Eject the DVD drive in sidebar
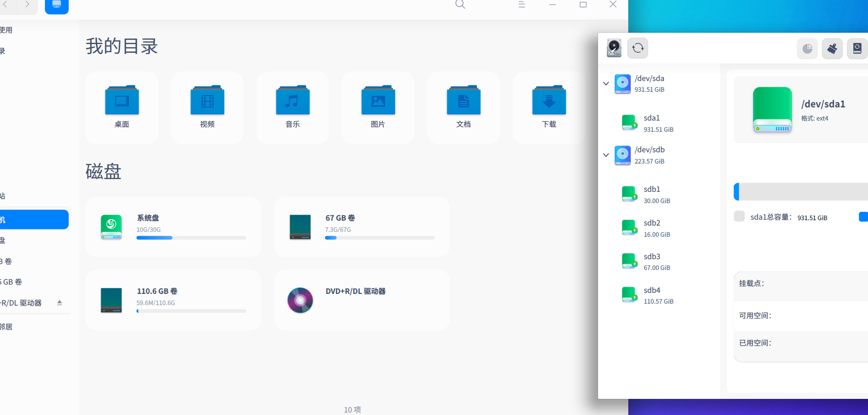The width and height of the screenshot is (868, 415). 60,303
